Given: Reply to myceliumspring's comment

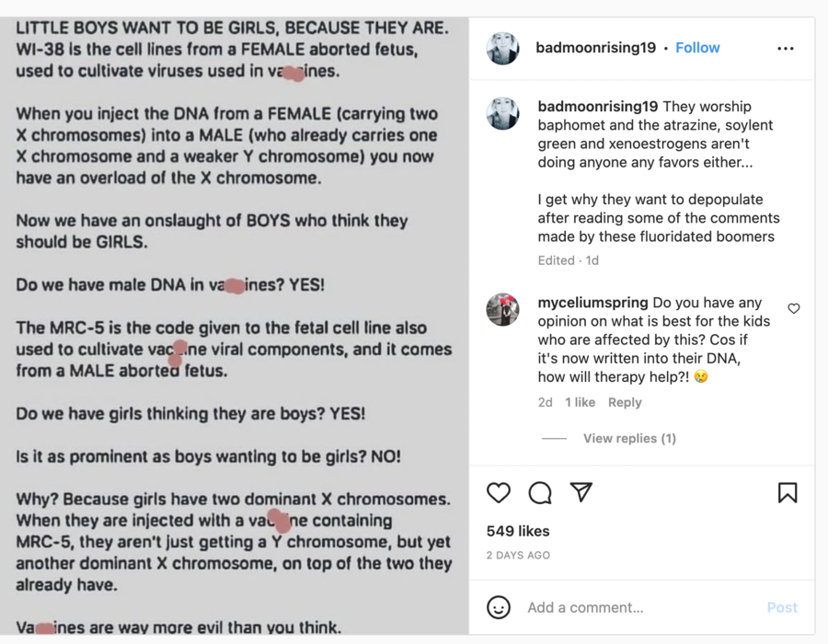Looking at the screenshot, I should click(625, 402).
